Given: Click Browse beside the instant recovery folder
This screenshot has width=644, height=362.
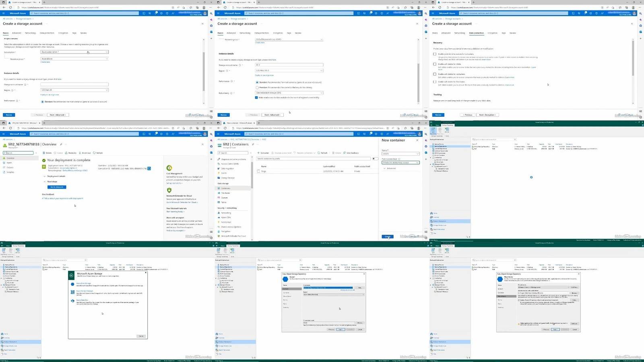Looking at the screenshot, I should coord(574,293).
